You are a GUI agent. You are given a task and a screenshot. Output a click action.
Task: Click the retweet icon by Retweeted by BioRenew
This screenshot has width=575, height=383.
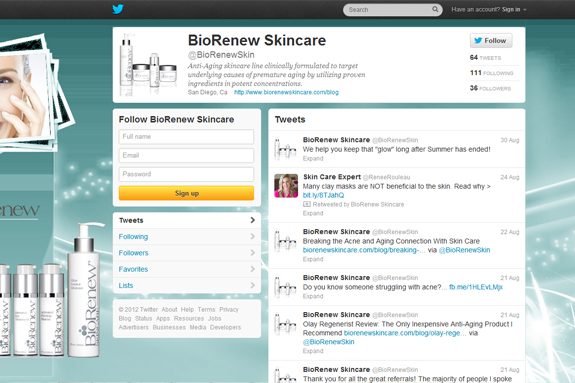tap(307, 204)
